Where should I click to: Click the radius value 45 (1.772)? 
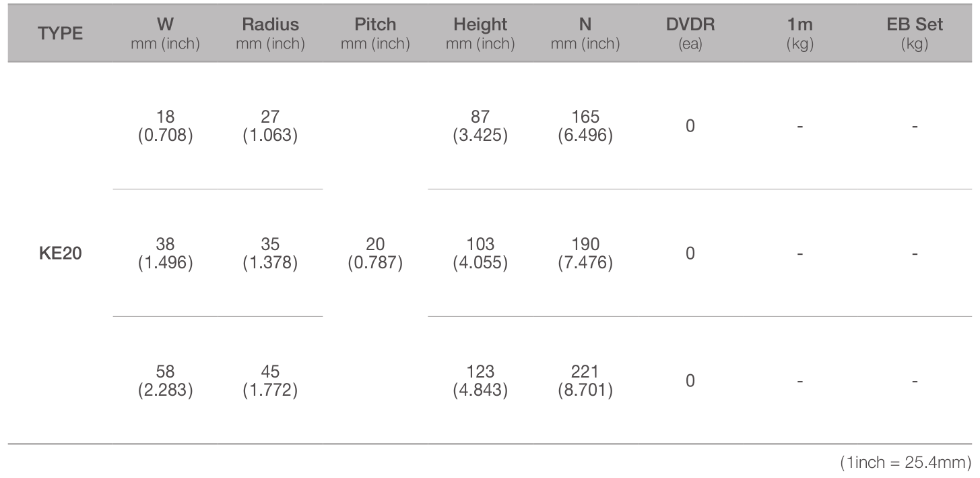270,381
